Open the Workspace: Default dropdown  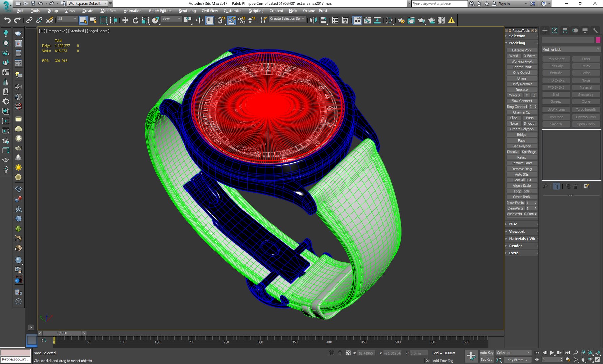87,3
